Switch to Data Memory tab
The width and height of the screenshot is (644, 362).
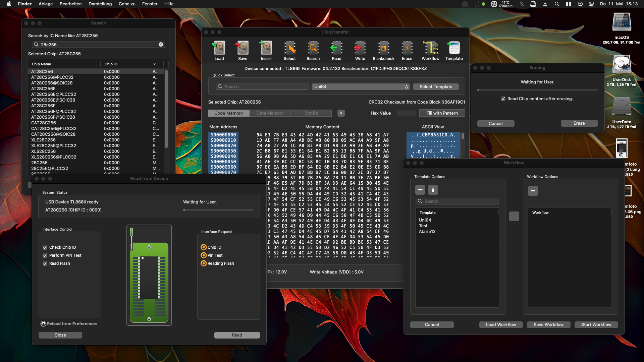270,113
